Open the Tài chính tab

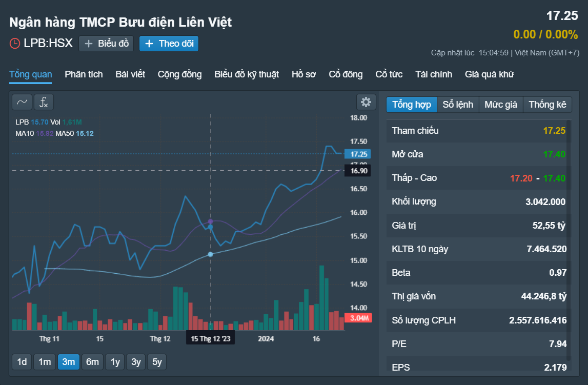coord(434,74)
